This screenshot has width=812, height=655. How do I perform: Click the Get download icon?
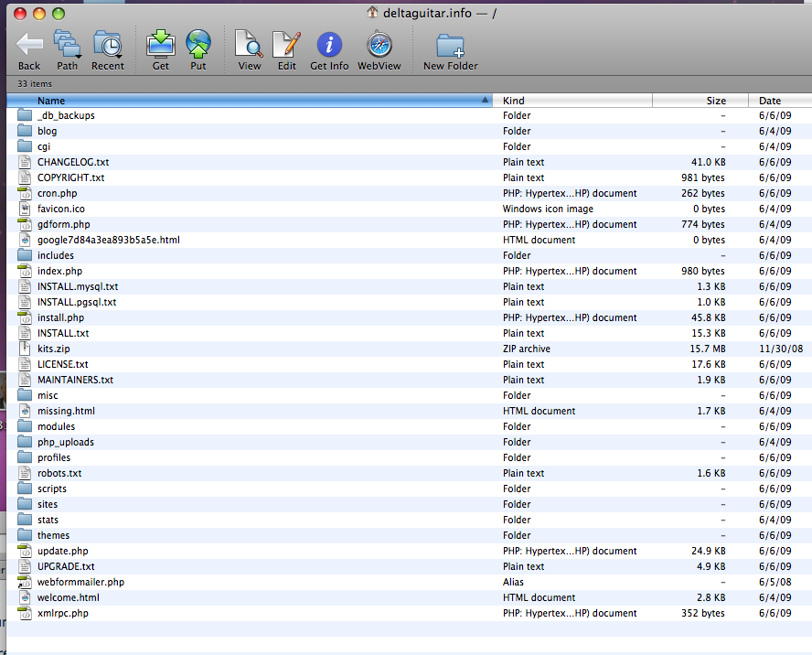[161, 44]
